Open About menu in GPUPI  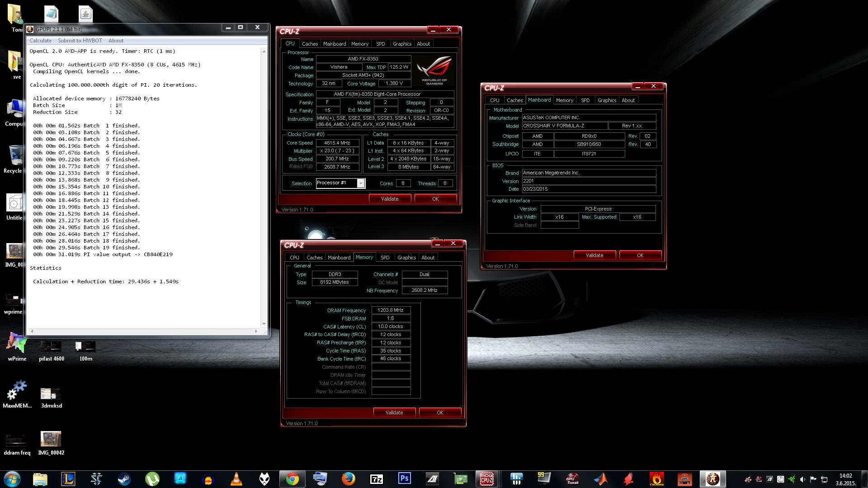point(116,41)
